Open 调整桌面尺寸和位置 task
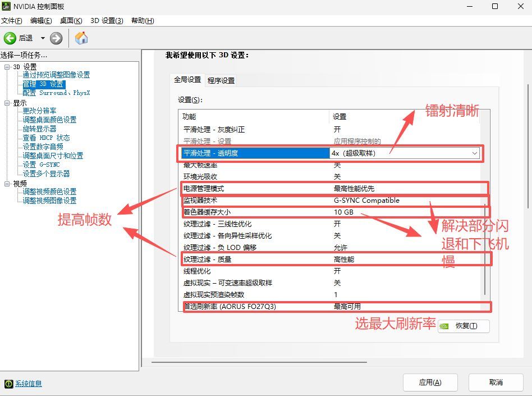Viewport: 532px width, 396px height. 53,156
